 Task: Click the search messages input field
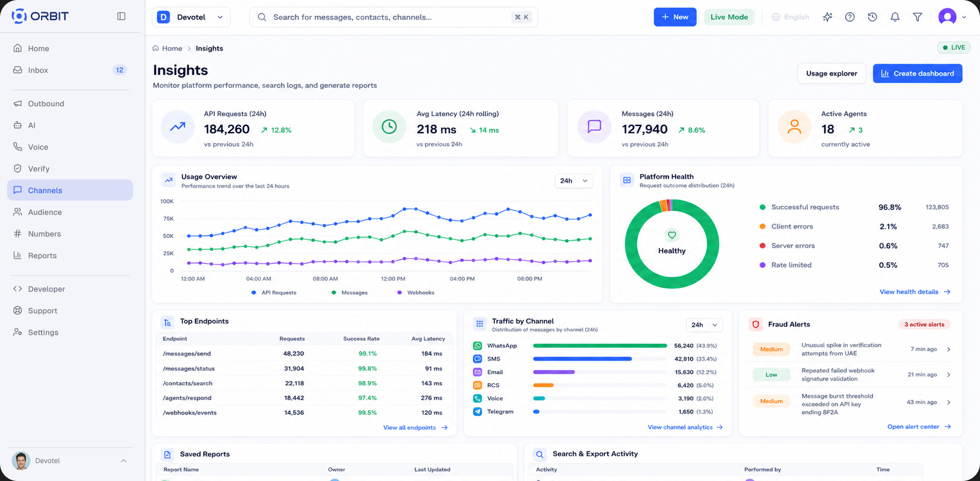pos(393,17)
